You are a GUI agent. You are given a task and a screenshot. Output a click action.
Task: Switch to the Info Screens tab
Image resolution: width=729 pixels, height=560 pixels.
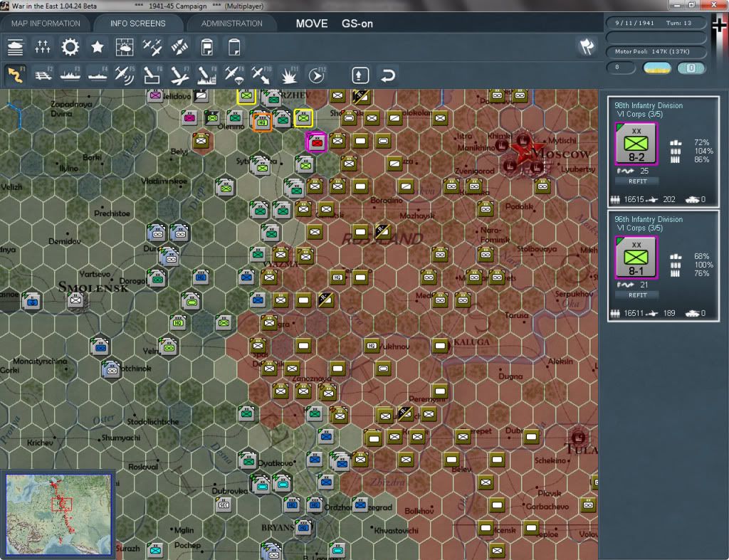point(137,23)
